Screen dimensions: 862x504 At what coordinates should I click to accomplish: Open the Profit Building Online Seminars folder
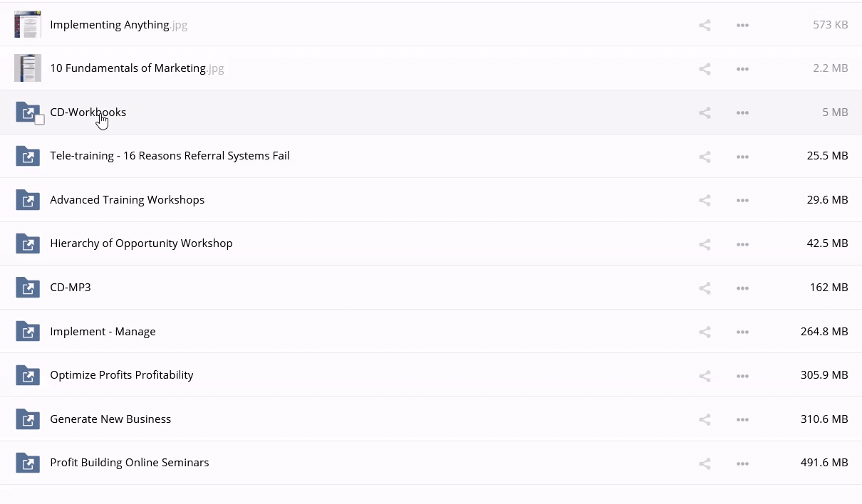129,462
